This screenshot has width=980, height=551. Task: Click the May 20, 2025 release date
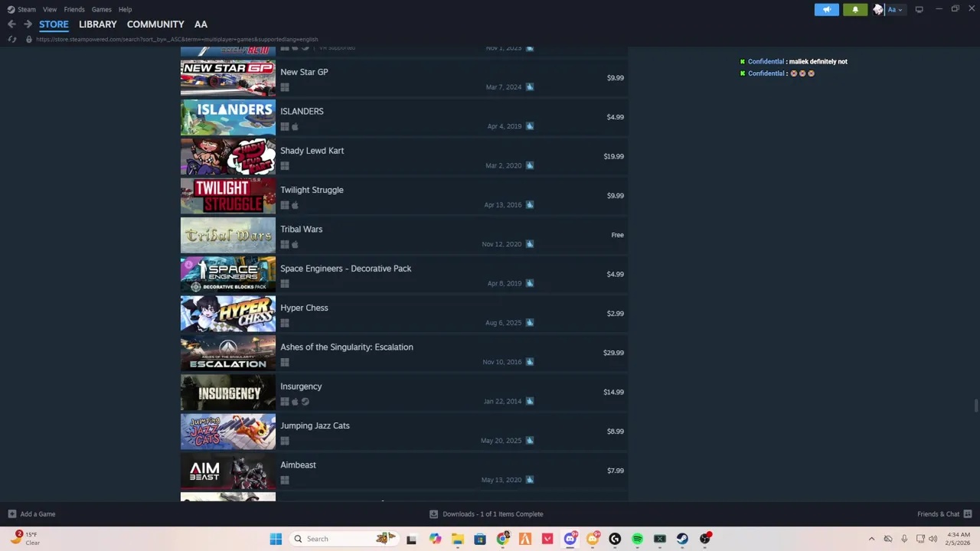501,441
